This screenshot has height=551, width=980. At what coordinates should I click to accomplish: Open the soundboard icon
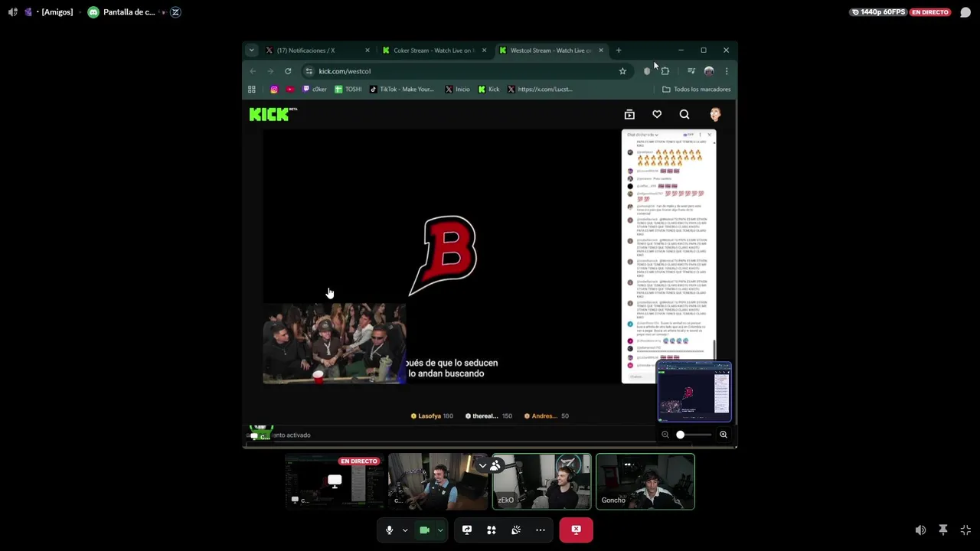point(516,530)
